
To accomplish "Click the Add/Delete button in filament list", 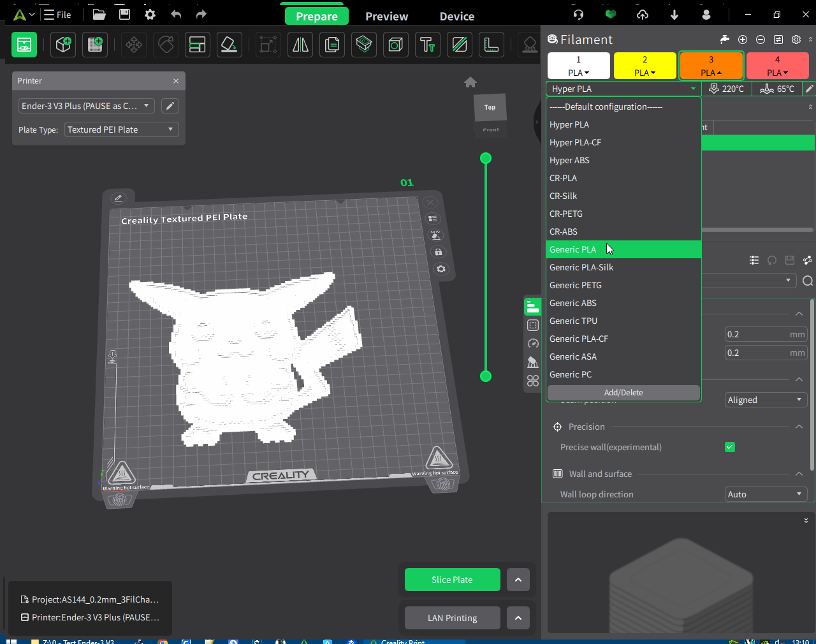I will pyautogui.click(x=623, y=393).
